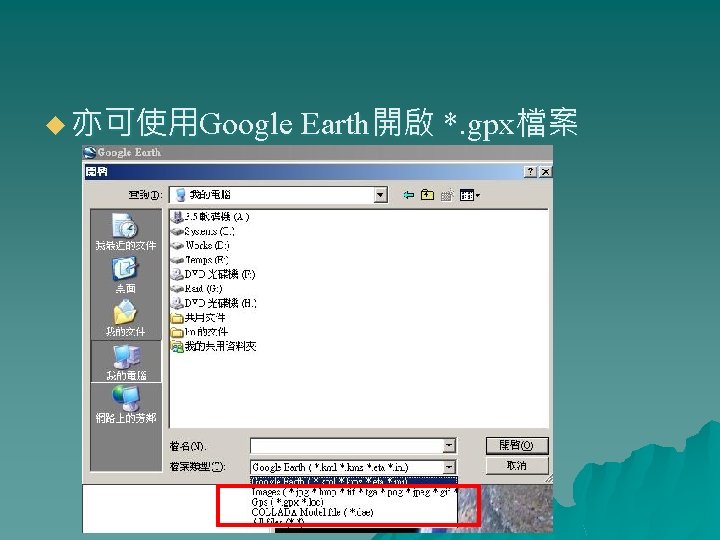
Task: Create a new folder using the toolbar icon
Action: (447, 195)
